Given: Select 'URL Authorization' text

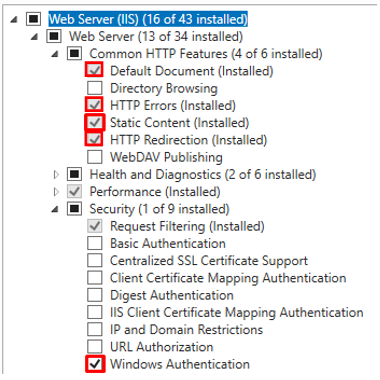Looking at the screenshot, I should (162, 347).
